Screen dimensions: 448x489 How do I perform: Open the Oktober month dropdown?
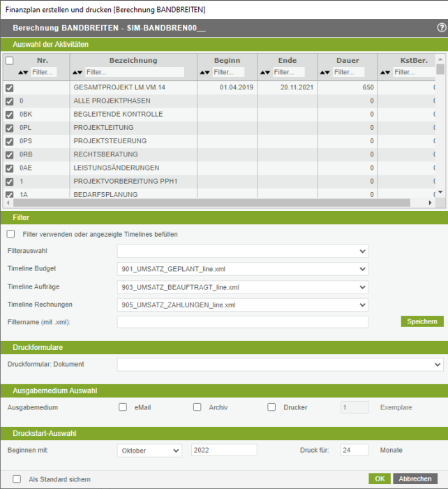click(x=149, y=451)
